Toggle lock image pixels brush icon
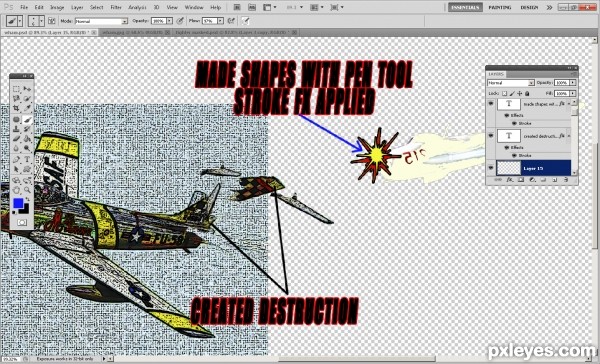Viewport: 600px width, 364px height. (x=512, y=93)
